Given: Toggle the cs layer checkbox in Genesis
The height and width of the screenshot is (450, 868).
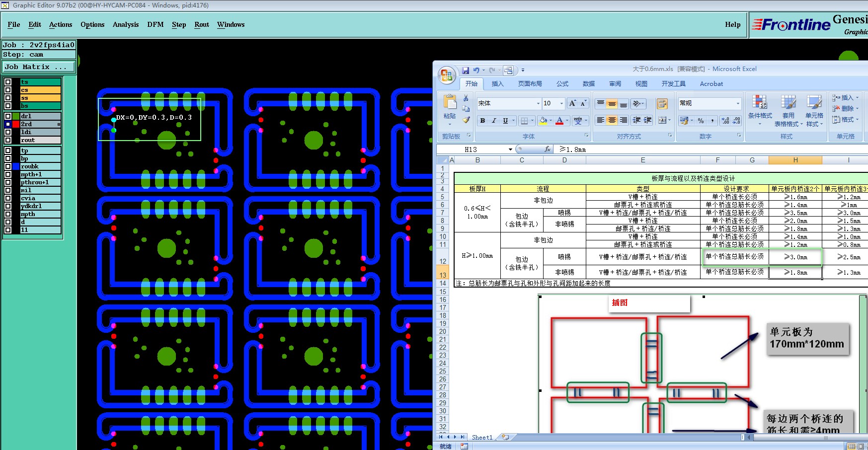Looking at the screenshot, I should click(x=8, y=90).
